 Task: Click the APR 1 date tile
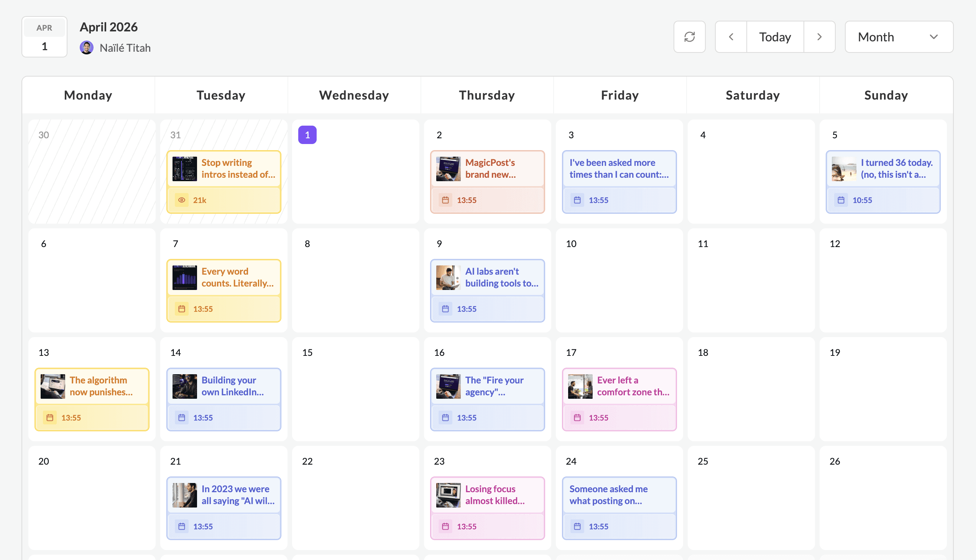44,37
